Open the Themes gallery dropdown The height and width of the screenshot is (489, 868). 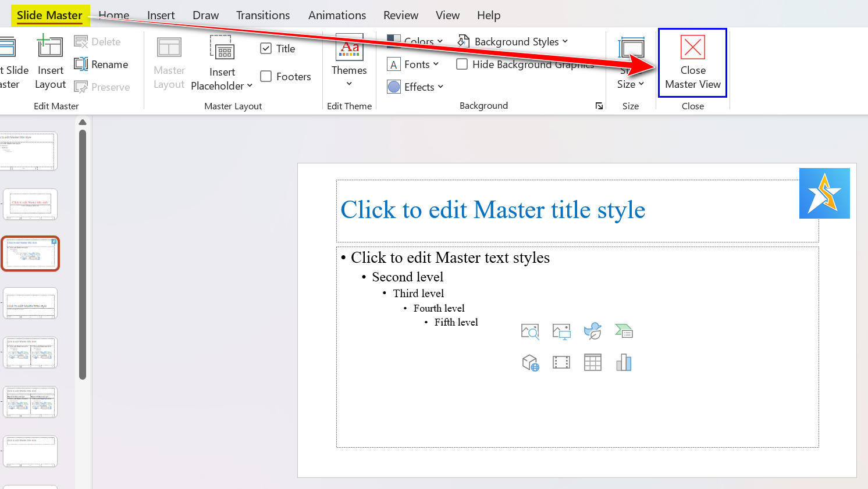pos(349,84)
